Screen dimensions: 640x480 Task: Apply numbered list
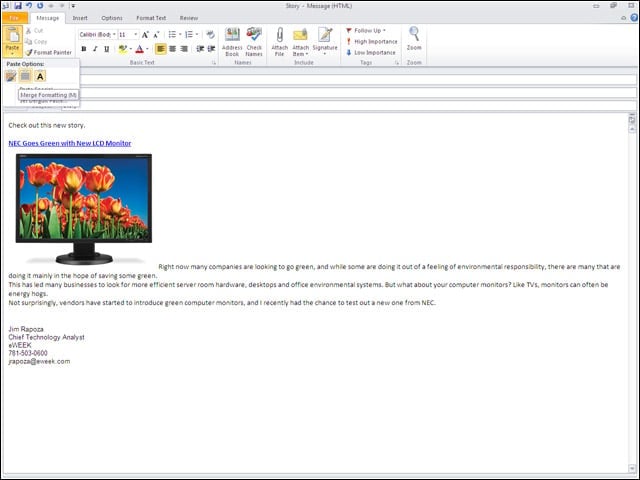click(189, 35)
